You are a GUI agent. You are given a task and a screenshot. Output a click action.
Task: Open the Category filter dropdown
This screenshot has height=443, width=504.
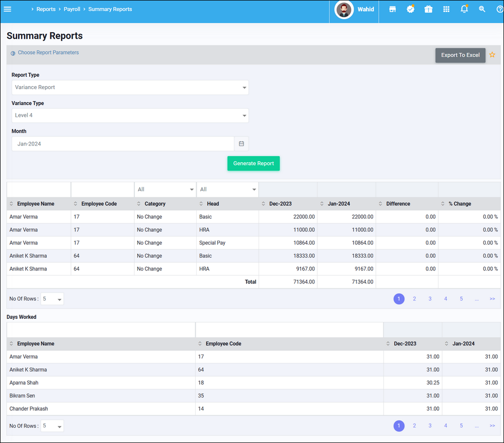coord(165,190)
